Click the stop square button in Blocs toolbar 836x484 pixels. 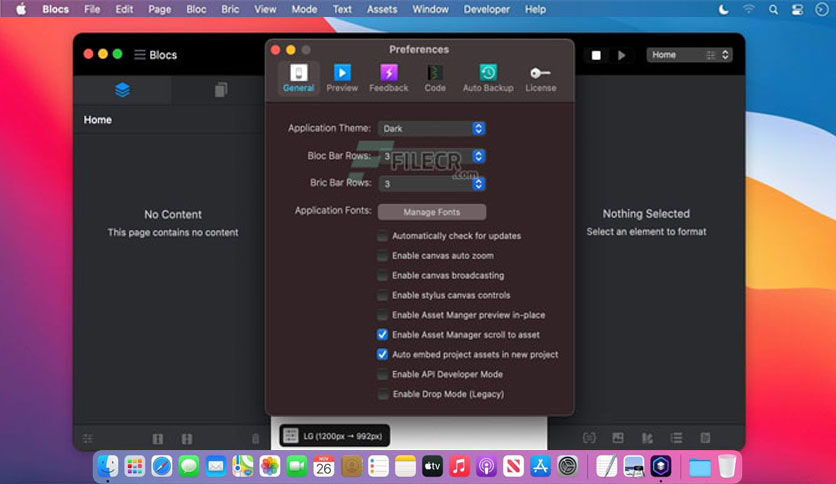point(596,55)
